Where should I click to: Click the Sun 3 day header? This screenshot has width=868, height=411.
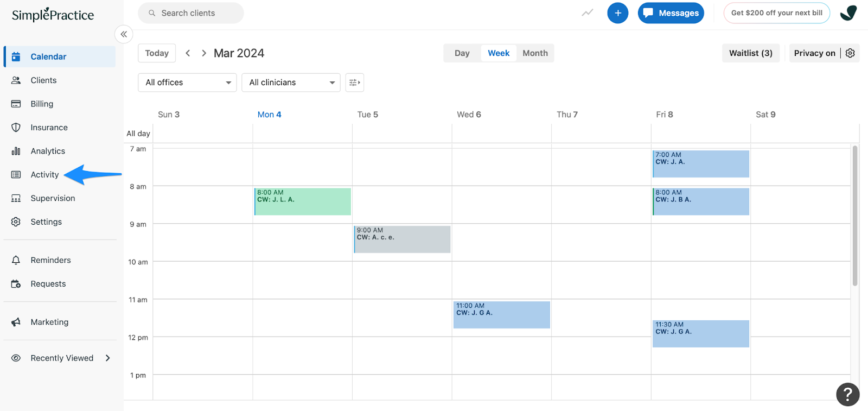[169, 115]
